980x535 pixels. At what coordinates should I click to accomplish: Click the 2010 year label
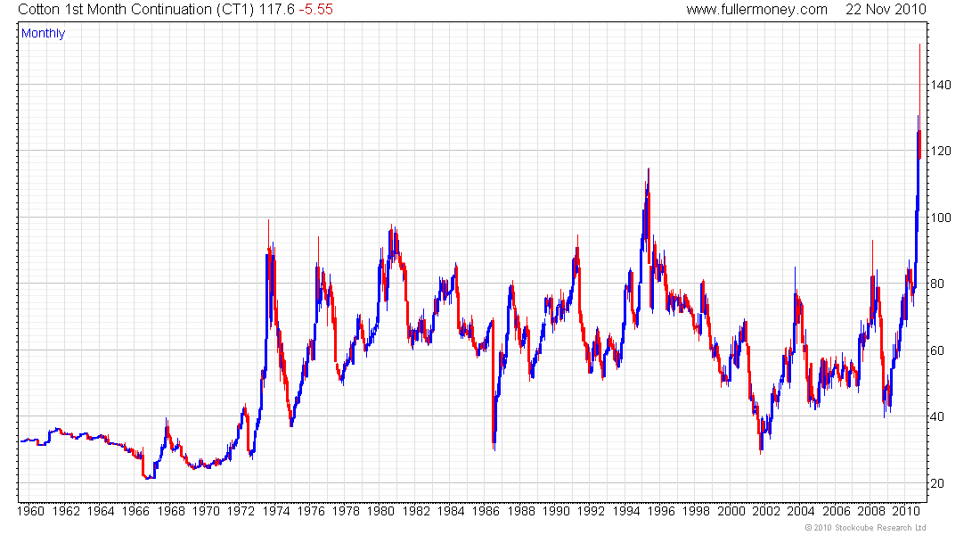click(906, 511)
